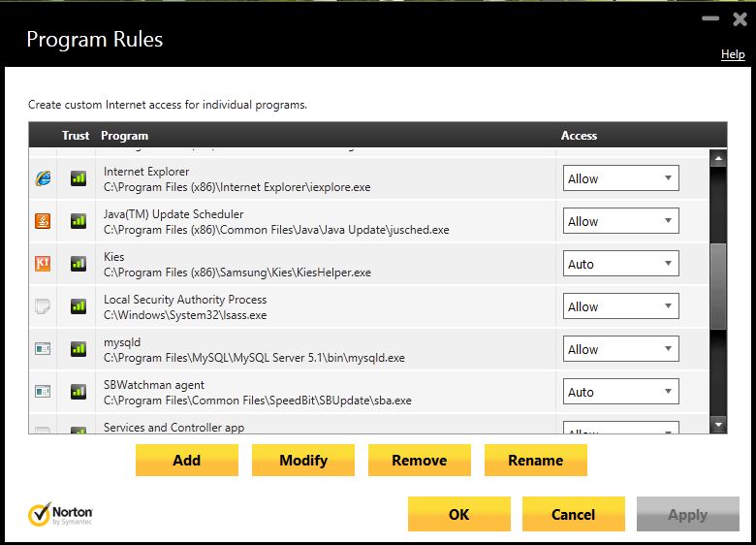The height and width of the screenshot is (545, 756).
Task: Select the Local Security Authority Process name
Action: (x=185, y=299)
